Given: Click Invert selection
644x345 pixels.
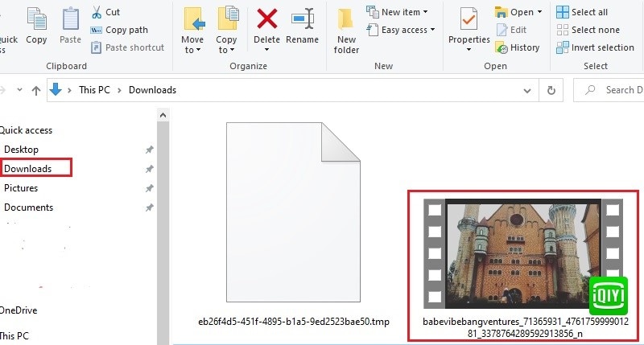Looking at the screenshot, I should [x=596, y=47].
